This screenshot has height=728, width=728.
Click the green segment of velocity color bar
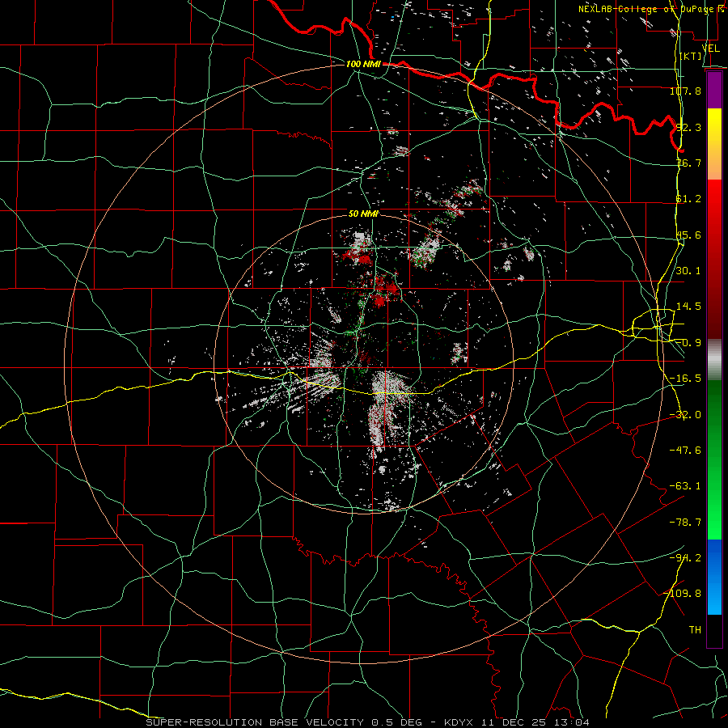(714, 459)
